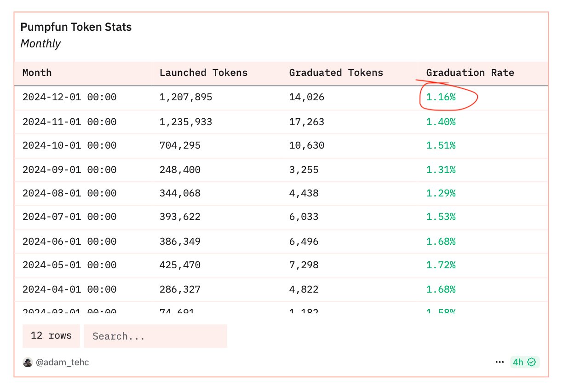
Task: Click the 3,255 graduated tokens value
Action: pos(304,170)
